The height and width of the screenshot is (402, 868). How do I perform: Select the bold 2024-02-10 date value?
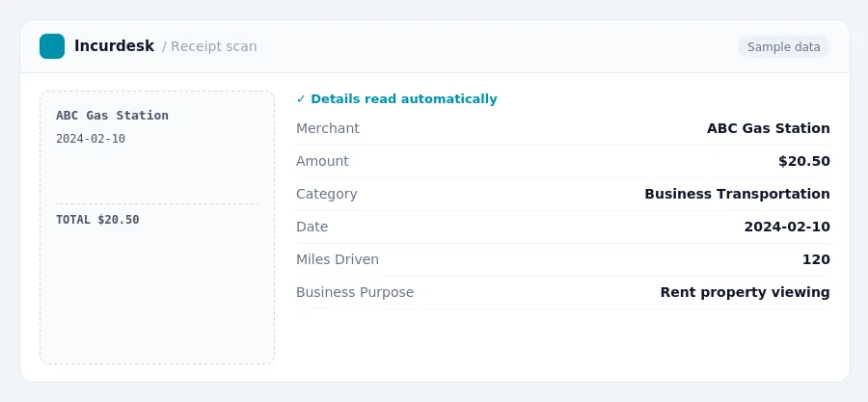pyautogui.click(x=787, y=227)
